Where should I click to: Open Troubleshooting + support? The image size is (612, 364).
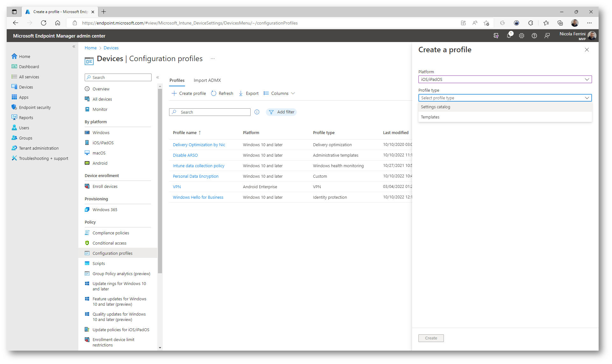(43, 158)
